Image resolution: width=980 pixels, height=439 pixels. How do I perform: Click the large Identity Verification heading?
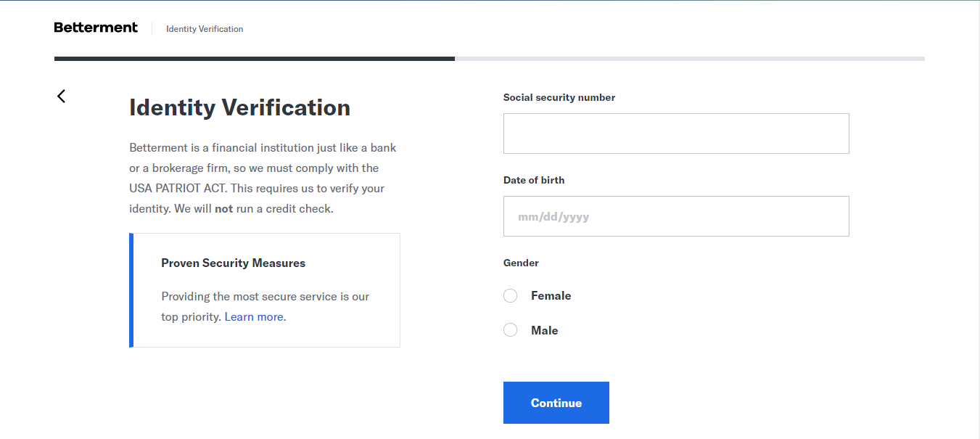coord(239,107)
